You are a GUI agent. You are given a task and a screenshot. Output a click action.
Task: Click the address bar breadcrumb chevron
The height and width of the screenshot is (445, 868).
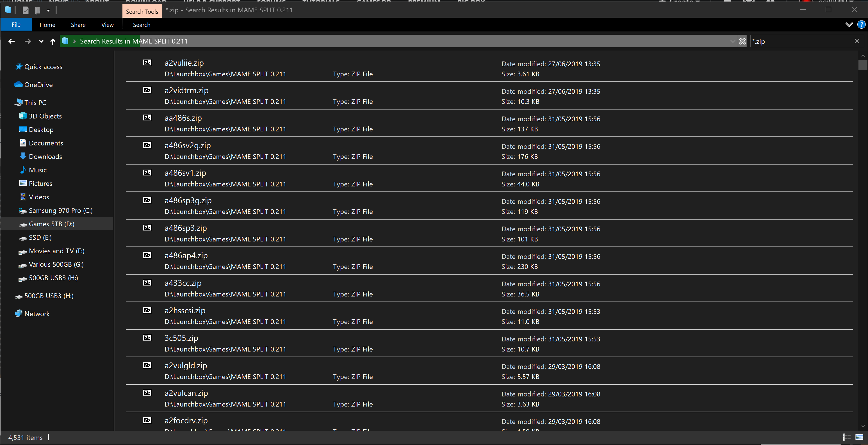click(x=74, y=41)
